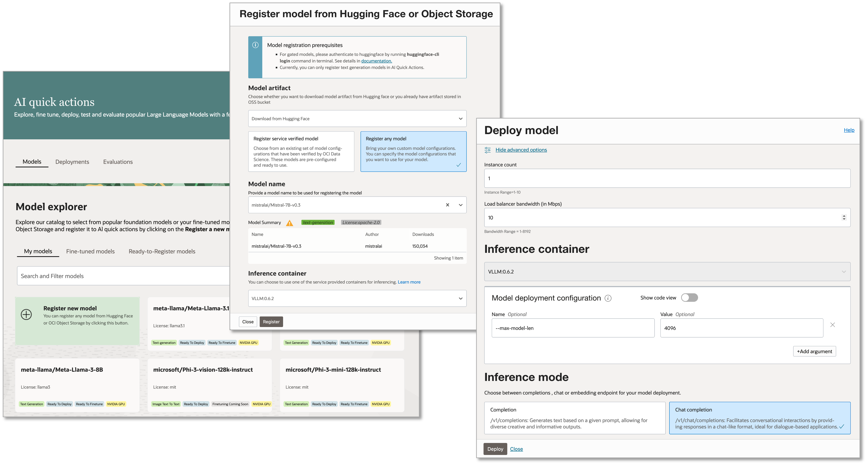
Task: Clear the model name with the X icon
Action: (448, 205)
